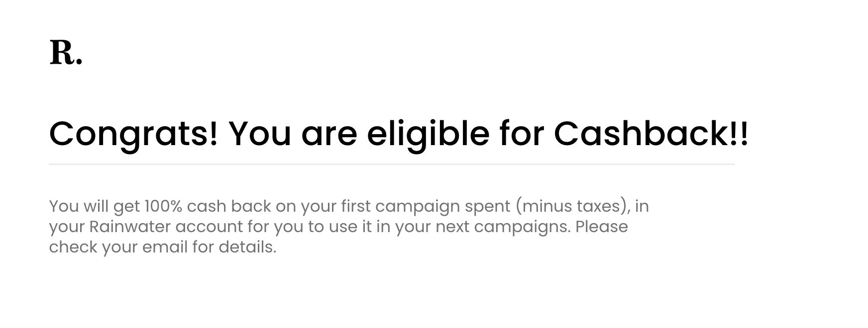Screen dimensions: 868x328
Task: Click the word "Congrats!" in the heading
Action: [x=133, y=134]
